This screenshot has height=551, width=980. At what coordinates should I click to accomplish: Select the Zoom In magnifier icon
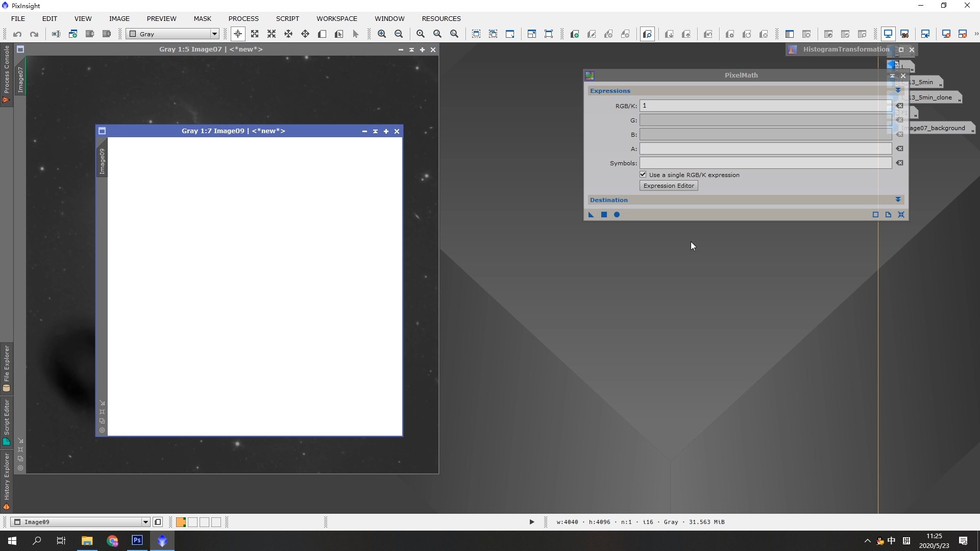pyautogui.click(x=382, y=34)
